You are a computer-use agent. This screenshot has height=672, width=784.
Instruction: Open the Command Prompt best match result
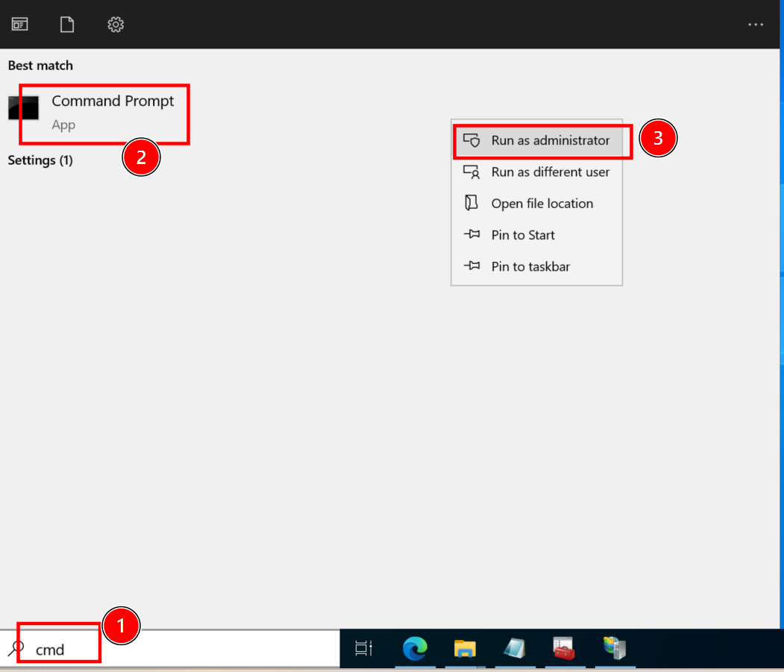[112, 101]
